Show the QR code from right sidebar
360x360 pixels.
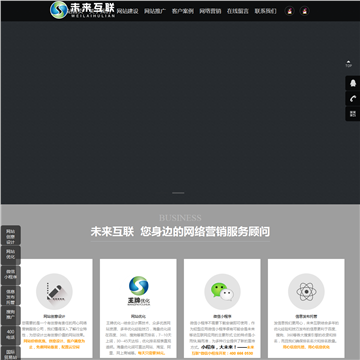pyautogui.click(x=353, y=114)
